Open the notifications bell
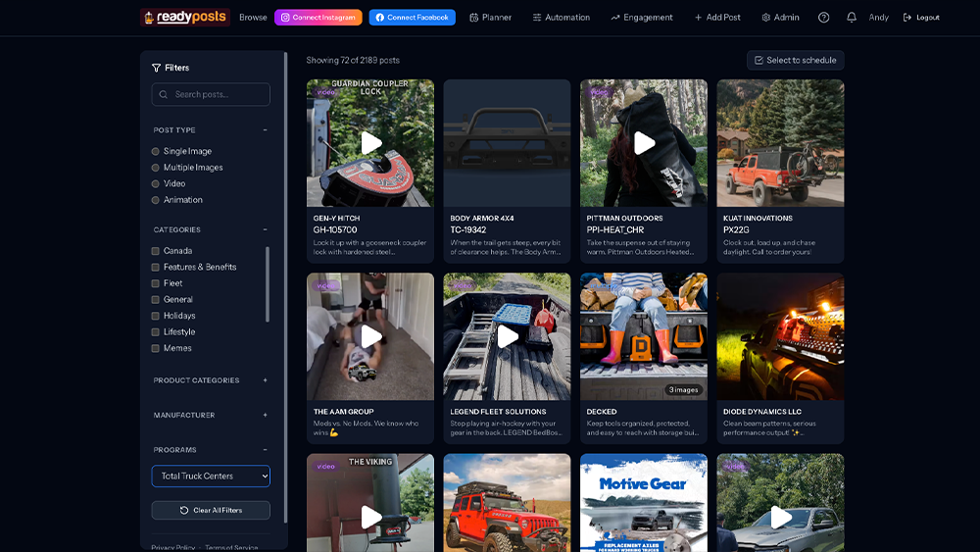 (852, 18)
